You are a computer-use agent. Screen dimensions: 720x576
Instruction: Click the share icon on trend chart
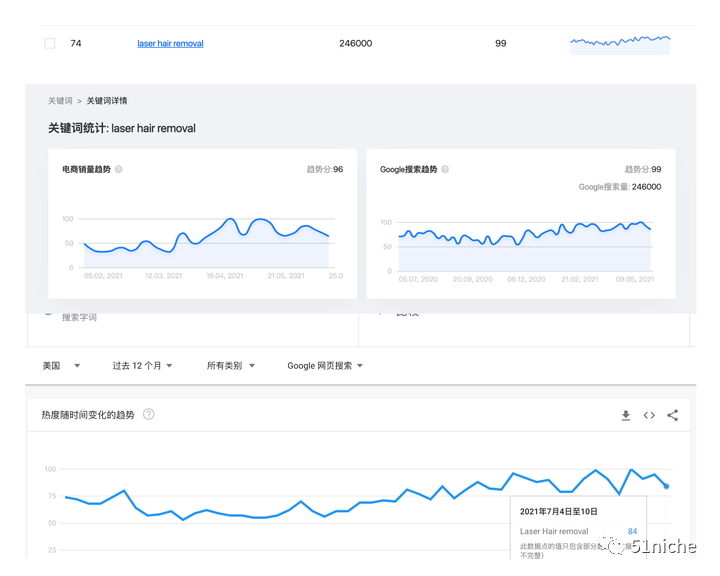click(x=672, y=415)
